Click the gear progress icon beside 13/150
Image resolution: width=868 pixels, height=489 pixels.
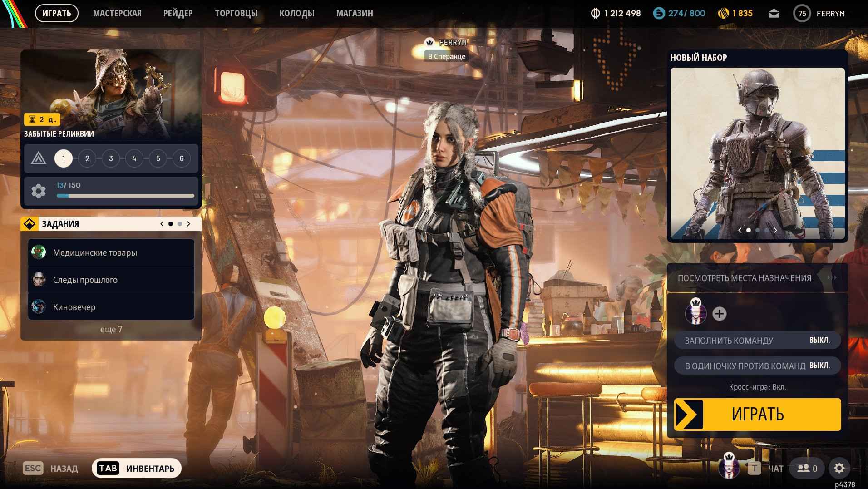tap(39, 191)
